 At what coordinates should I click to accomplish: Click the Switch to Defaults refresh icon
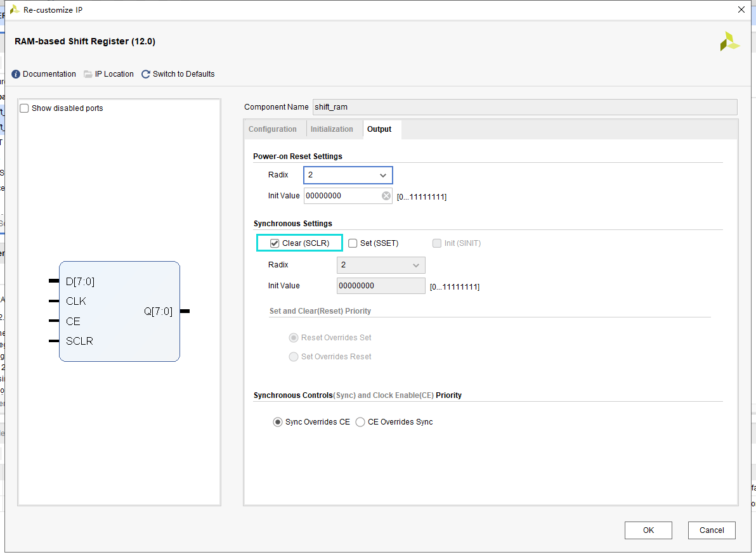(146, 74)
